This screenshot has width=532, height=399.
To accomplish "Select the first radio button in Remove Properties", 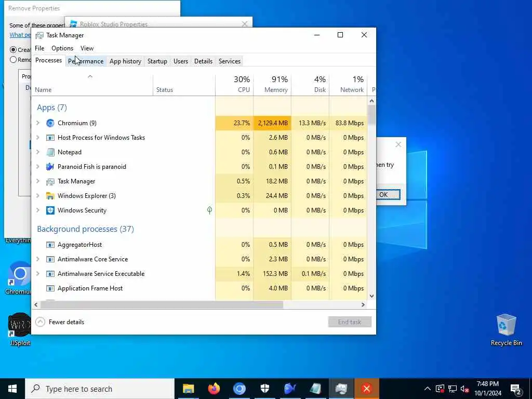I will (x=13, y=50).
